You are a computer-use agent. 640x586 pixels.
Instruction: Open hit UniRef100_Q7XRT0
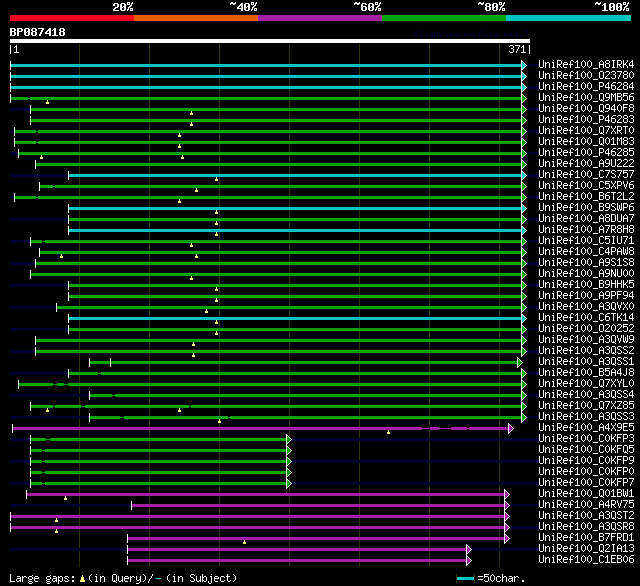point(586,131)
